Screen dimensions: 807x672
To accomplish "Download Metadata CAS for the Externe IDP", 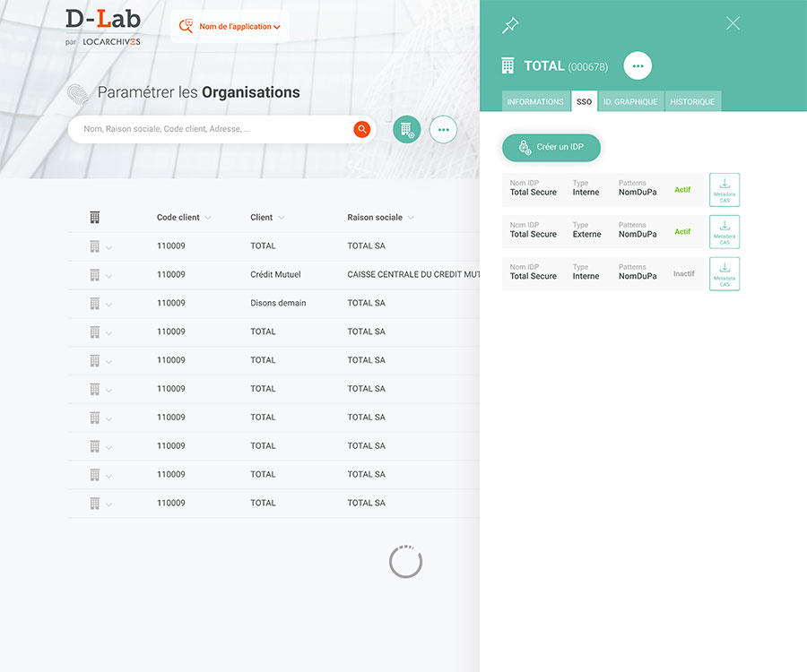I will 725,232.
